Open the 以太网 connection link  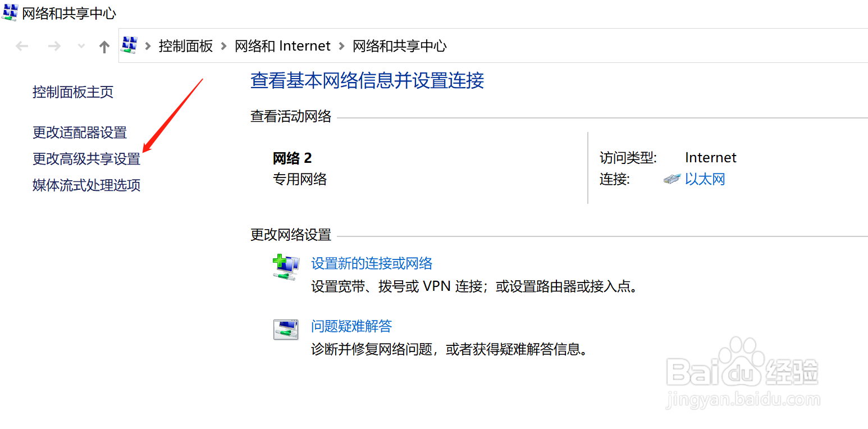coord(705,180)
